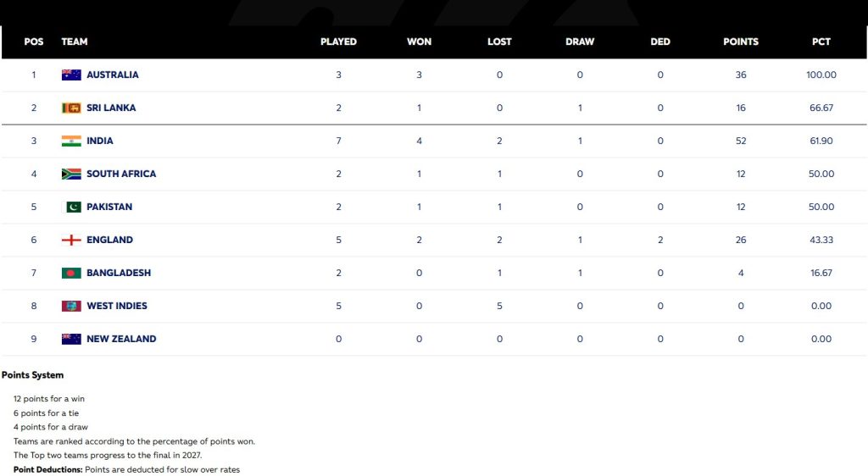Click the Bangladesh flag icon

(x=71, y=273)
